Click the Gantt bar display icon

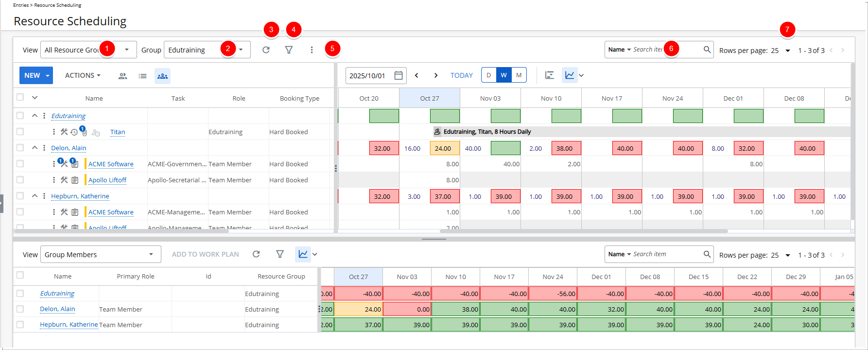click(550, 75)
